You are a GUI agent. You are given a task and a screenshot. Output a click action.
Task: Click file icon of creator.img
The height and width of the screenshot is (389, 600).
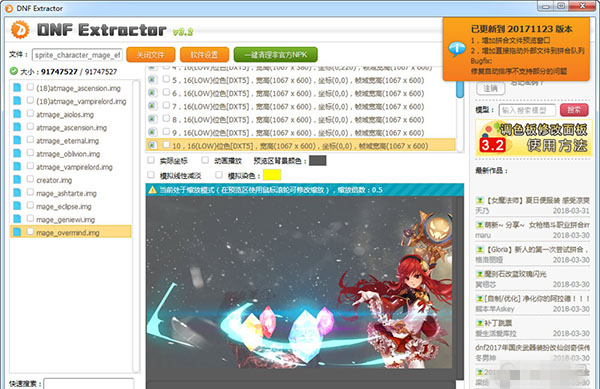coord(17,180)
